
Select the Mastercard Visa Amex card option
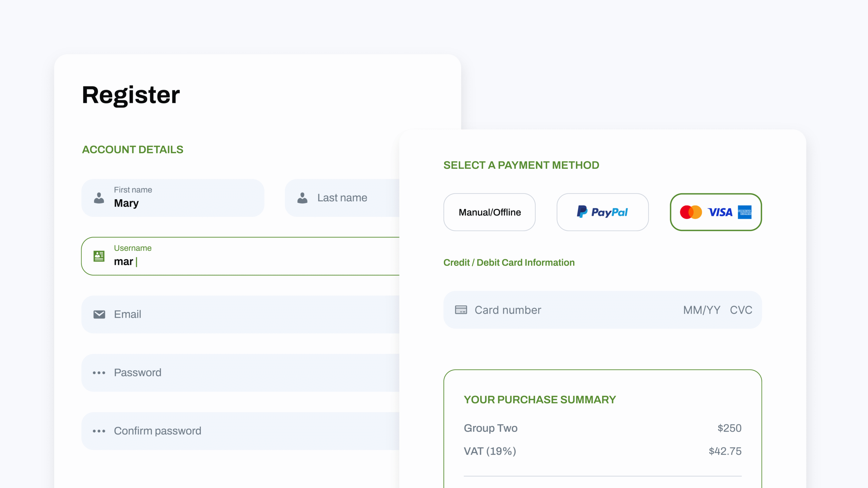pos(716,212)
